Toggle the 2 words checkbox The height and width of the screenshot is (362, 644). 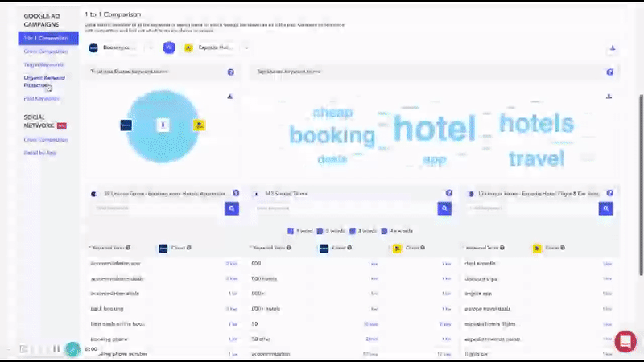pyautogui.click(x=320, y=231)
